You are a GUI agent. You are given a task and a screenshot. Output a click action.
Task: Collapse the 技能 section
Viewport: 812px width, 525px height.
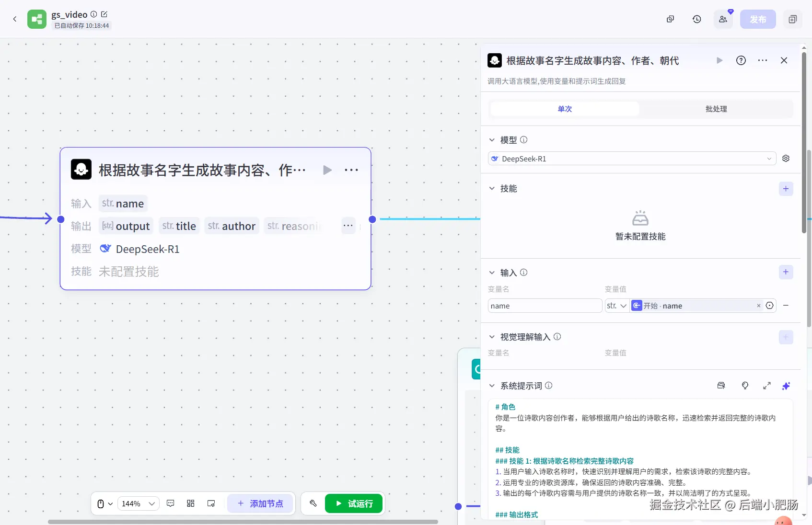click(x=492, y=189)
